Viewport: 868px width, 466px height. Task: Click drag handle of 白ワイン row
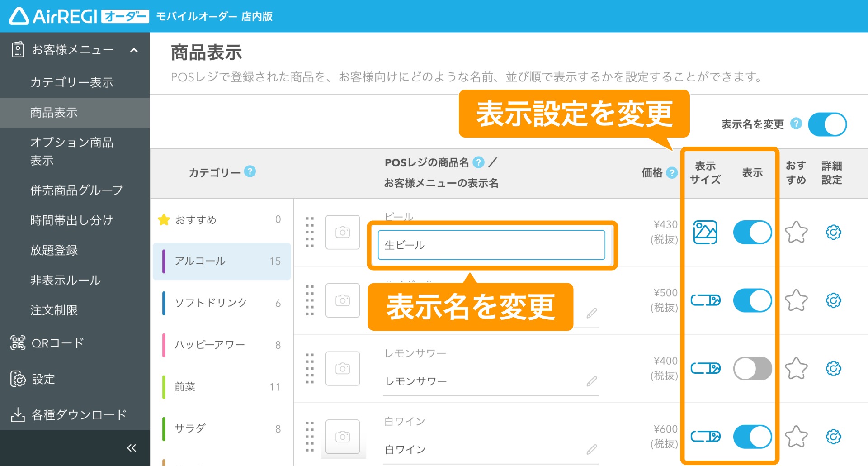tap(310, 437)
